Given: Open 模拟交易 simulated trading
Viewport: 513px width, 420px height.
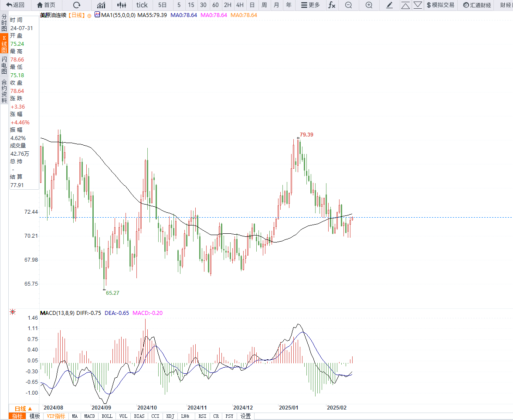Looking at the screenshot, I should [x=440, y=5].
